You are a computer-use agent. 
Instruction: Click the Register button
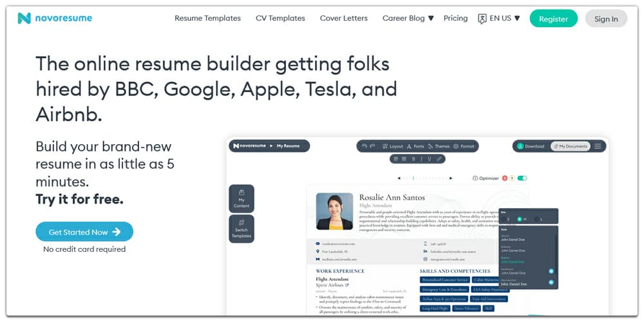(553, 19)
